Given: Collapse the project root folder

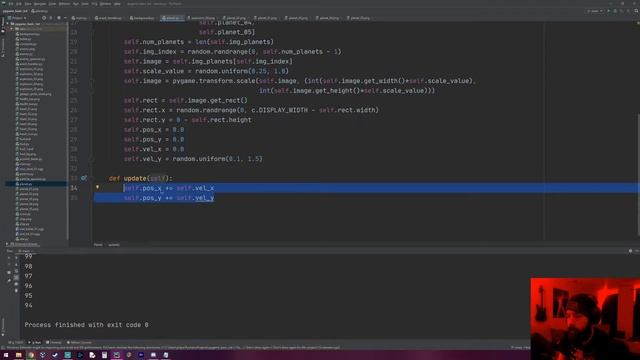Looking at the screenshot, I should click(8, 24).
